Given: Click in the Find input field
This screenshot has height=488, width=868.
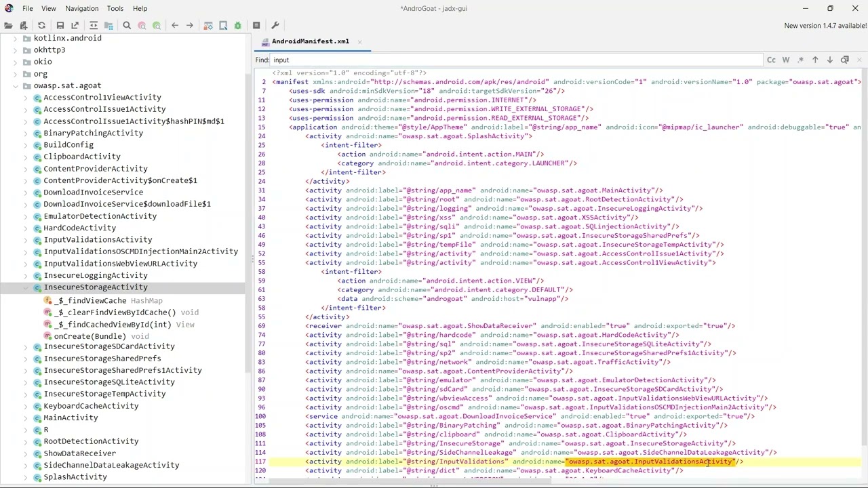Looking at the screenshot, I should coord(517,60).
